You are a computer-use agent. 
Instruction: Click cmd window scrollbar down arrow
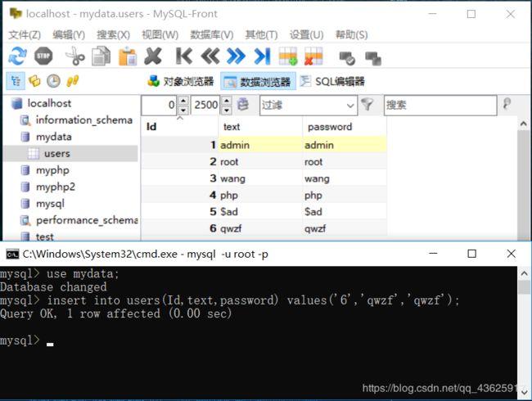pyautogui.click(x=525, y=392)
